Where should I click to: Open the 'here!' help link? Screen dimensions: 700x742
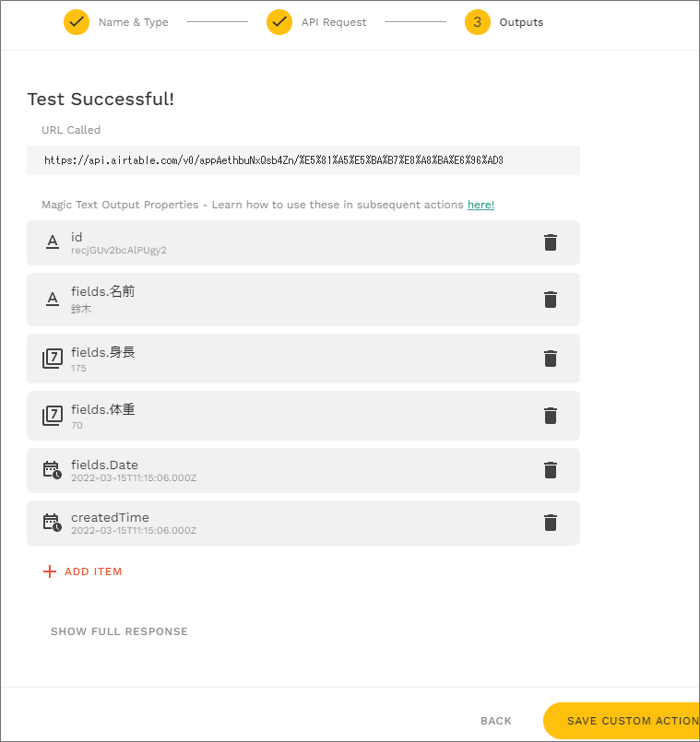(481, 205)
